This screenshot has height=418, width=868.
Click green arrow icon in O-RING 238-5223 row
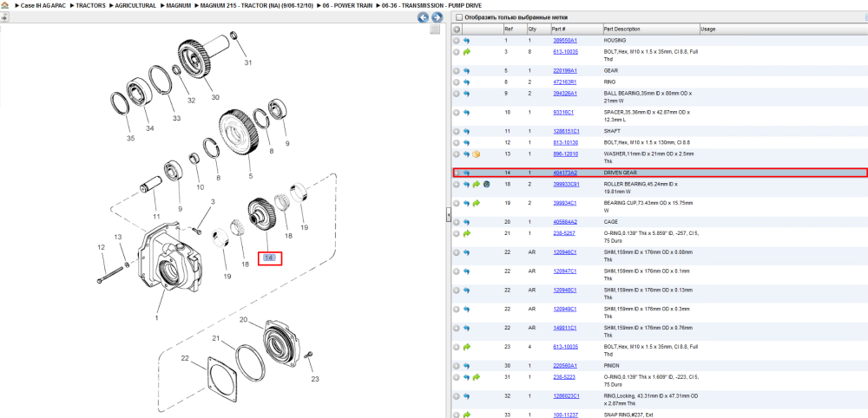click(476, 377)
